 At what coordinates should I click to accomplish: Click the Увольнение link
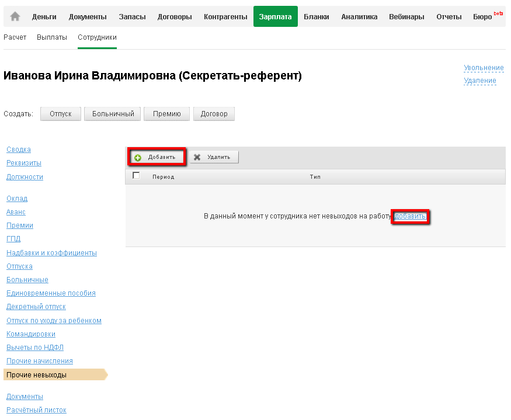pyautogui.click(x=484, y=68)
